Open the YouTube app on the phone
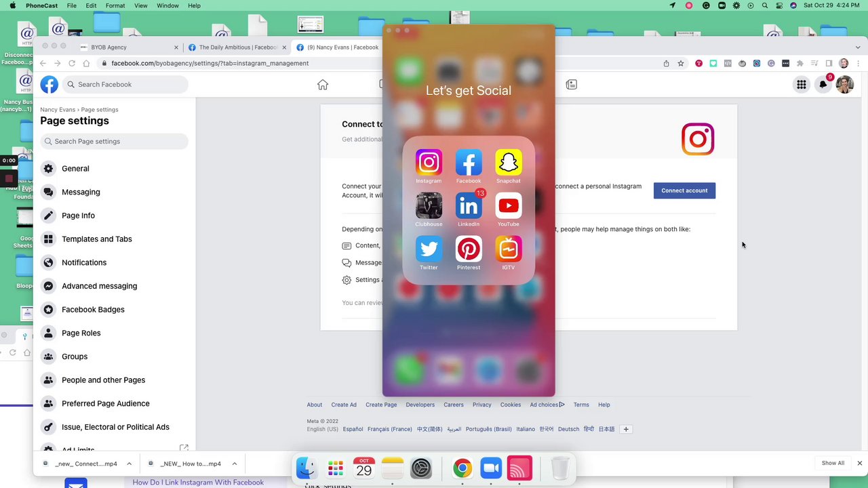This screenshot has width=868, height=488. pos(509,206)
